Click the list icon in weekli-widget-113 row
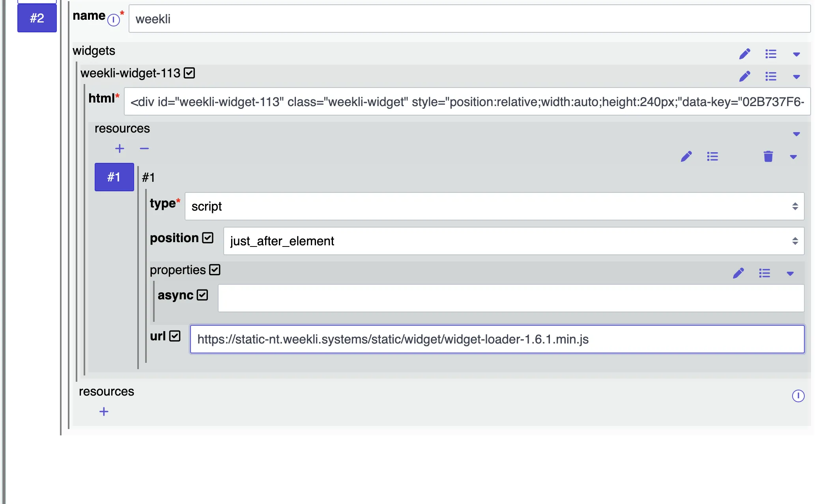 click(x=771, y=77)
